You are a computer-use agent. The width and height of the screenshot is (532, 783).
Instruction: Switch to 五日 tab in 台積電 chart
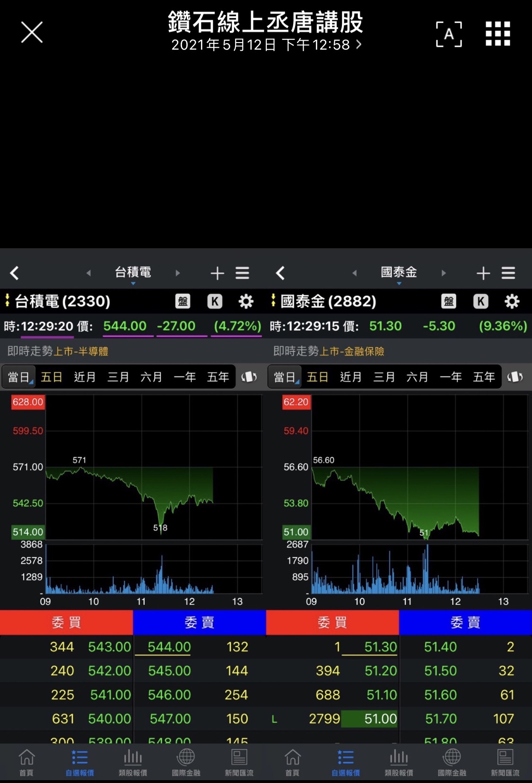52,377
